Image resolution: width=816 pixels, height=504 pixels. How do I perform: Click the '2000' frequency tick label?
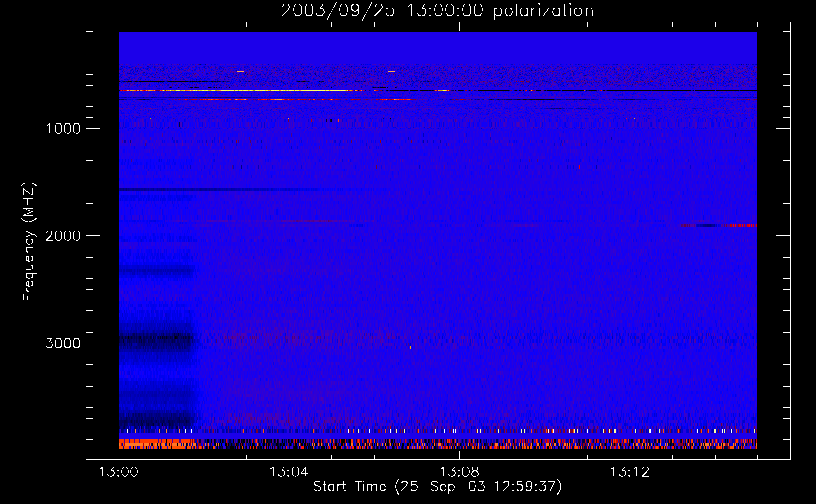pos(63,236)
